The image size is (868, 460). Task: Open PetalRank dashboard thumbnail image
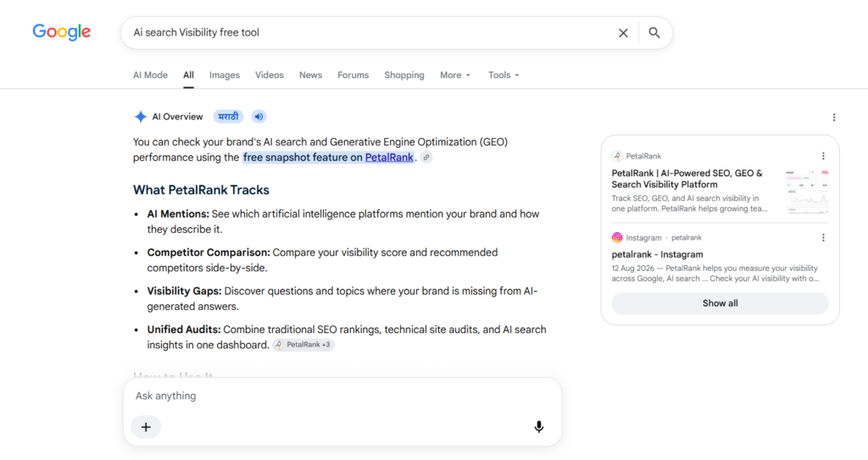(x=807, y=191)
